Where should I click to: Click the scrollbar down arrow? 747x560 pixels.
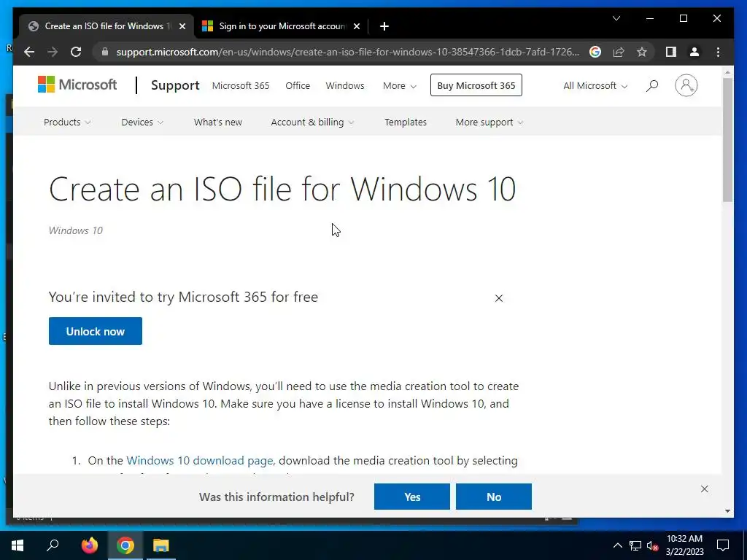[x=727, y=511]
